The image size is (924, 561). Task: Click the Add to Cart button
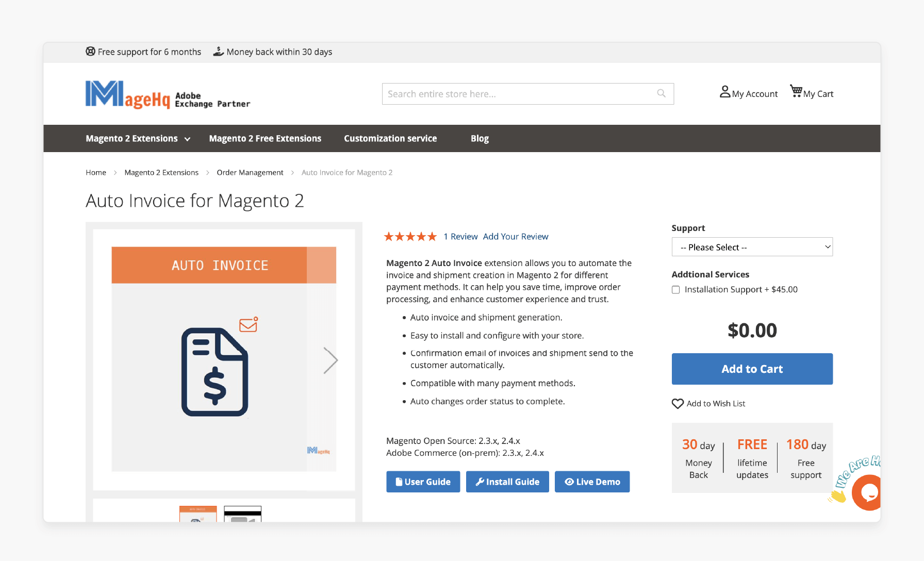pos(752,369)
